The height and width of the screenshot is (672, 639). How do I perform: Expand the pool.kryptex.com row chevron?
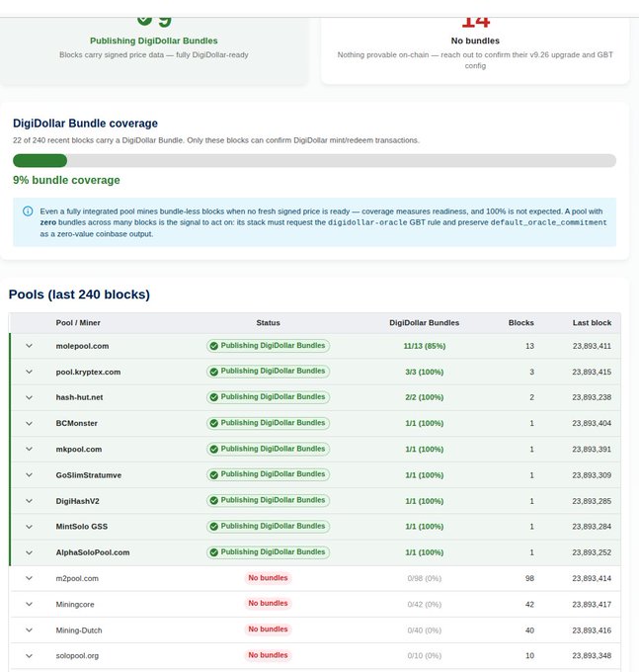pyautogui.click(x=29, y=372)
